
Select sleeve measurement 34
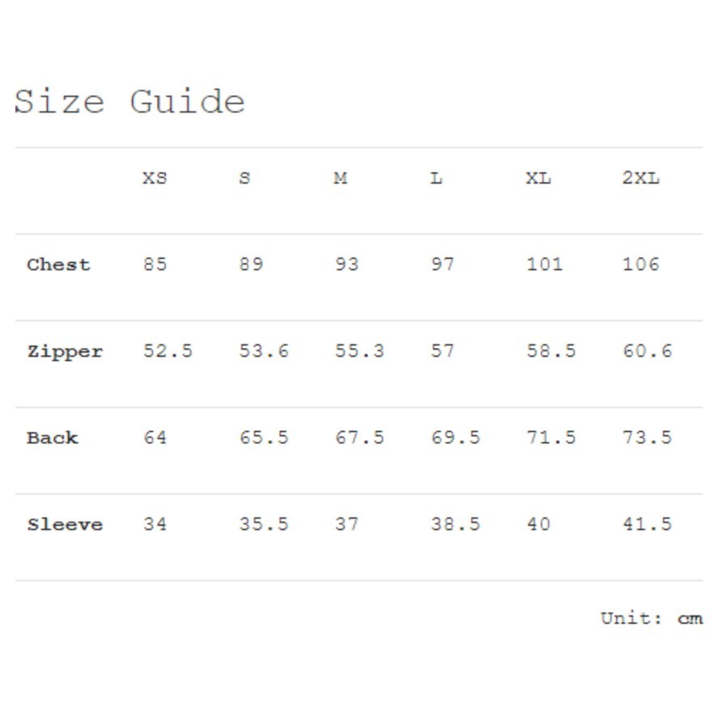[155, 524]
